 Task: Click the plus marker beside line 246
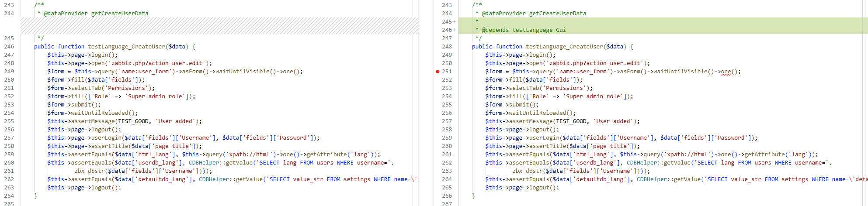tap(455, 30)
